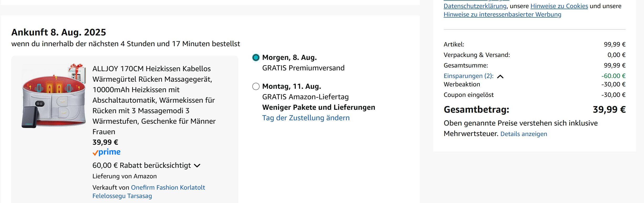The image size is (644, 203).
Task: Click the Einsparungen (2) label
Action: (x=468, y=76)
